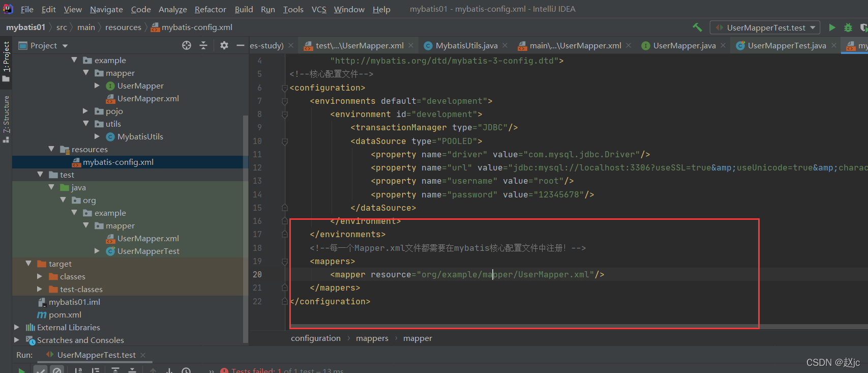Open the 1: Project tool window stripe
The image size is (868, 373).
pos(6,61)
